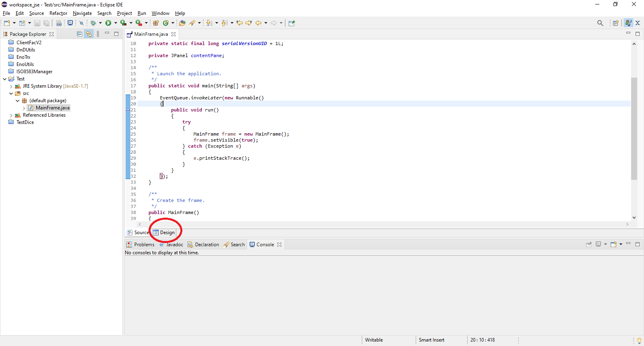Click the Save toolbar icon
Screen dimensions: 644x346
(x=37, y=23)
